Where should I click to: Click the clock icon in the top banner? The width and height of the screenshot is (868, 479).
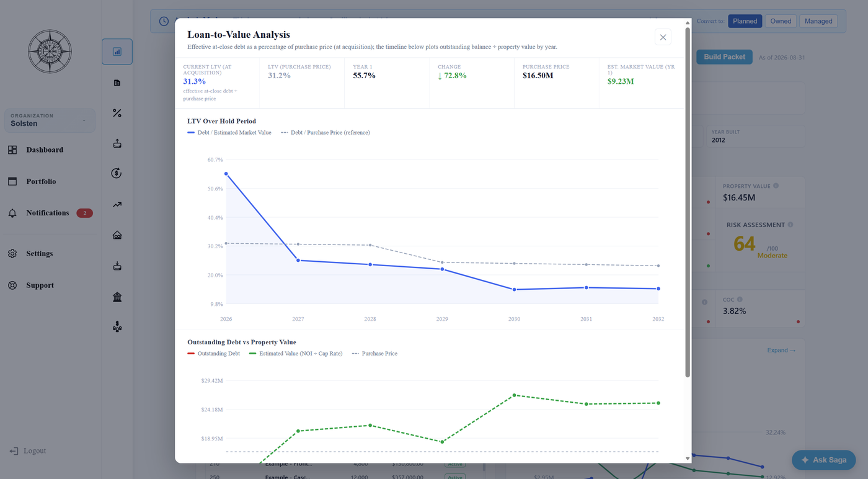pyautogui.click(x=164, y=21)
